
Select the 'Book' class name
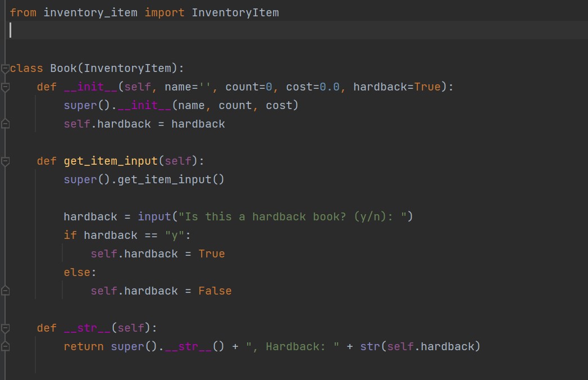63,69
